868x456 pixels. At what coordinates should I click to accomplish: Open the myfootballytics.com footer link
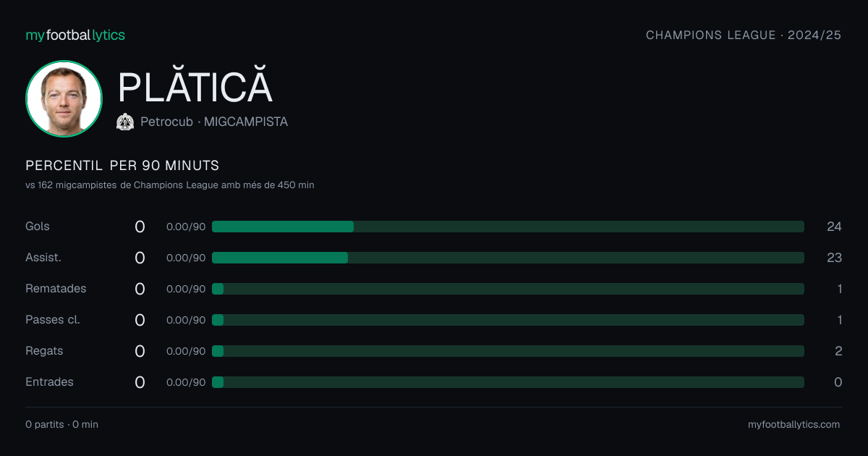coord(793,424)
